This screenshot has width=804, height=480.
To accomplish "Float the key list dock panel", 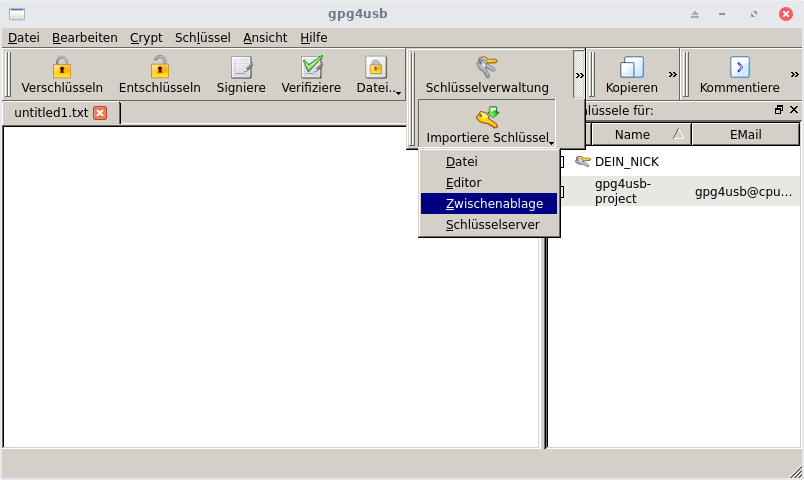I will pos(779,110).
